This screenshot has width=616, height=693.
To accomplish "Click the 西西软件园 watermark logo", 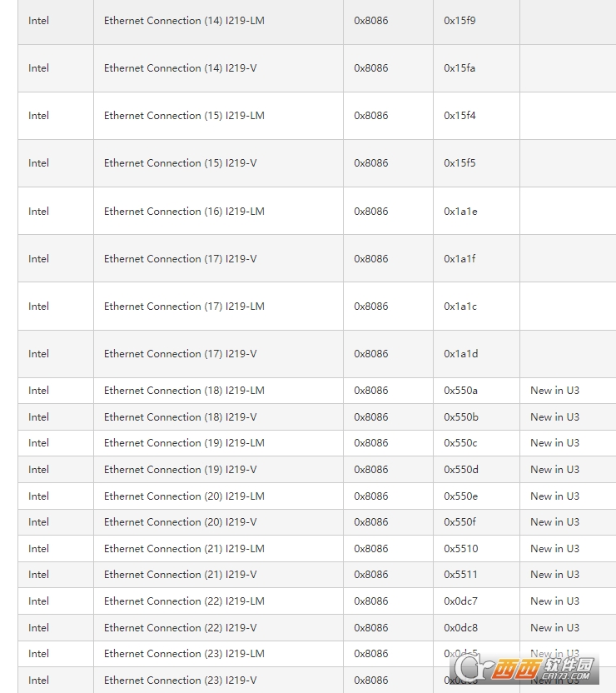I will point(524,667).
